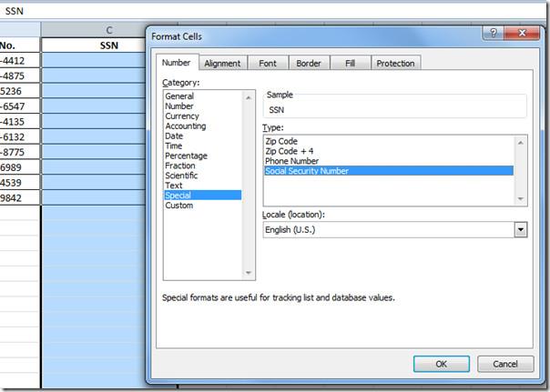Select Zip Code + 4 type
Viewport: 550px width, 392px height.
289,151
